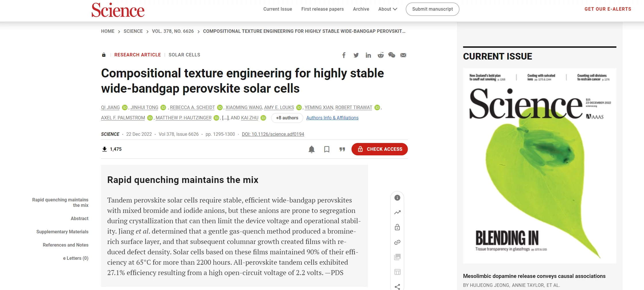Open Authors Info & Affiliations
The height and width of the screenshot is (290, 644).
(x=332, y=118)
